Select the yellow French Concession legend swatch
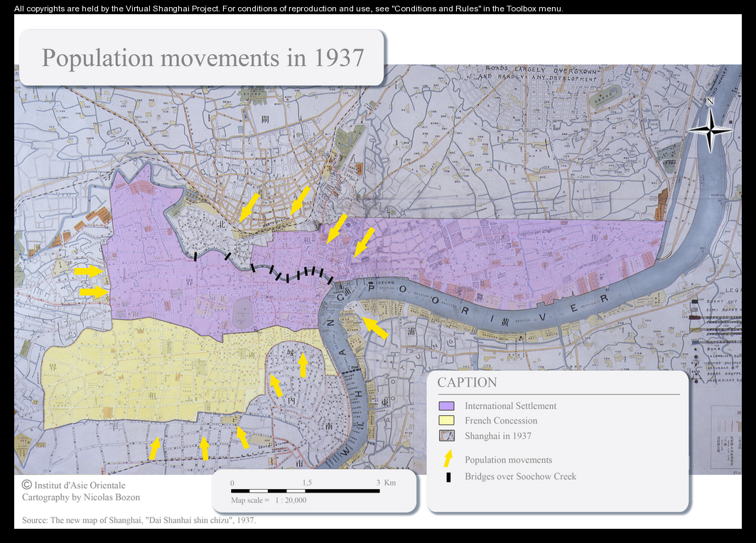Viewport: 756px width, 543px height. [447, 421]
